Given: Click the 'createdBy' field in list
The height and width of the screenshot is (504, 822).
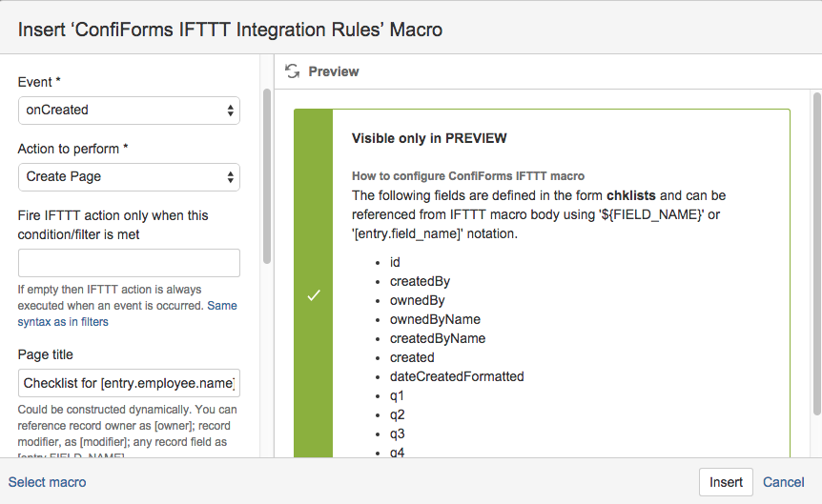Looking at the screenshot, I should pyautogui.click(x=420, y=281).
